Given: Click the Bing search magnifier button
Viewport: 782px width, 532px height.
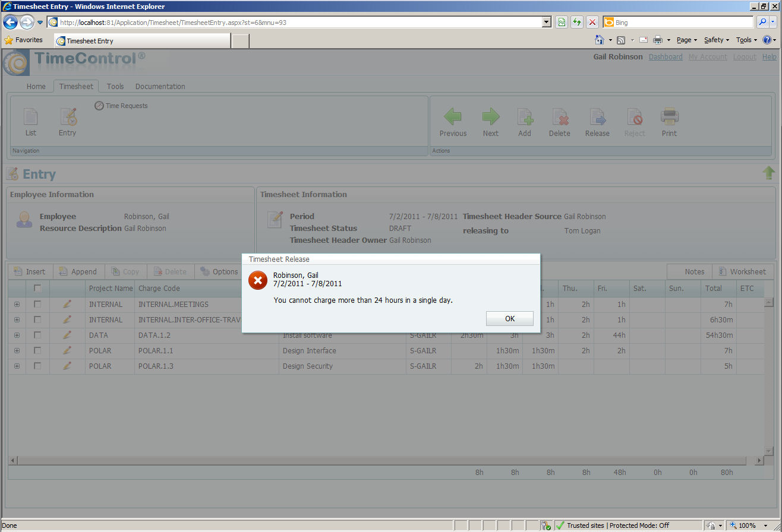Looking at the screenshot, I should click(763, 23).
